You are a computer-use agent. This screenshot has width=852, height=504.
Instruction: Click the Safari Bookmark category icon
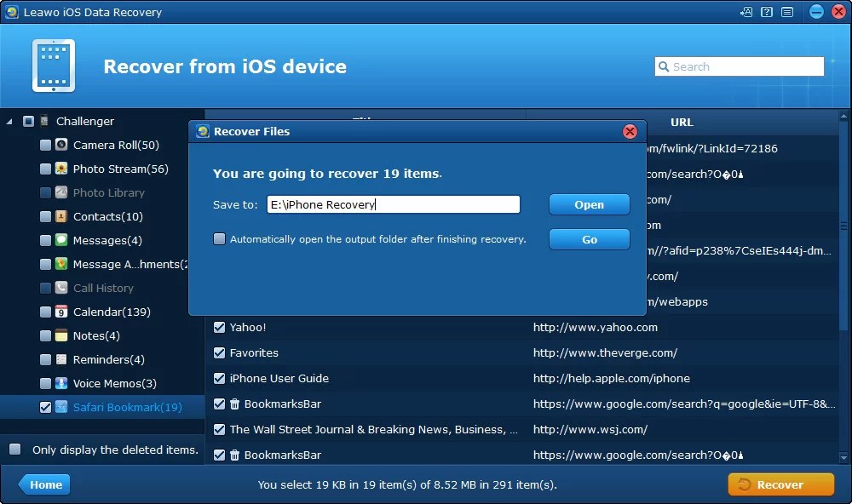pos(61,407)
